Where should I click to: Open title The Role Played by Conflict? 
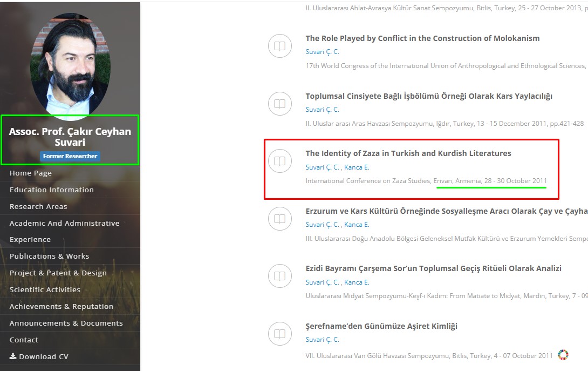pyautogui.click(x=422, y=38)
